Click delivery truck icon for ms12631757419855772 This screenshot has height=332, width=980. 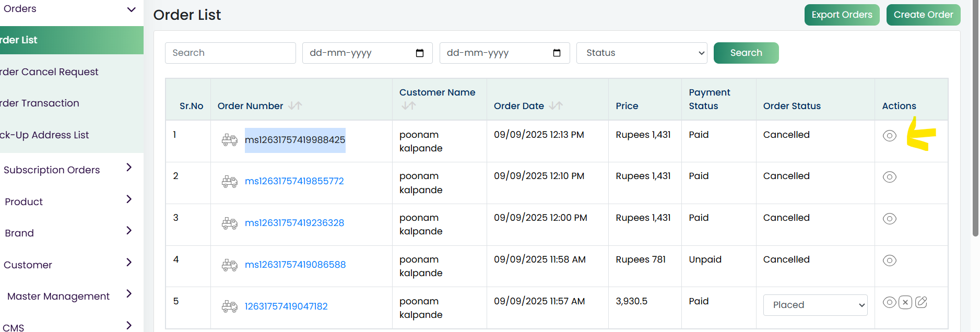click(229, 181)
